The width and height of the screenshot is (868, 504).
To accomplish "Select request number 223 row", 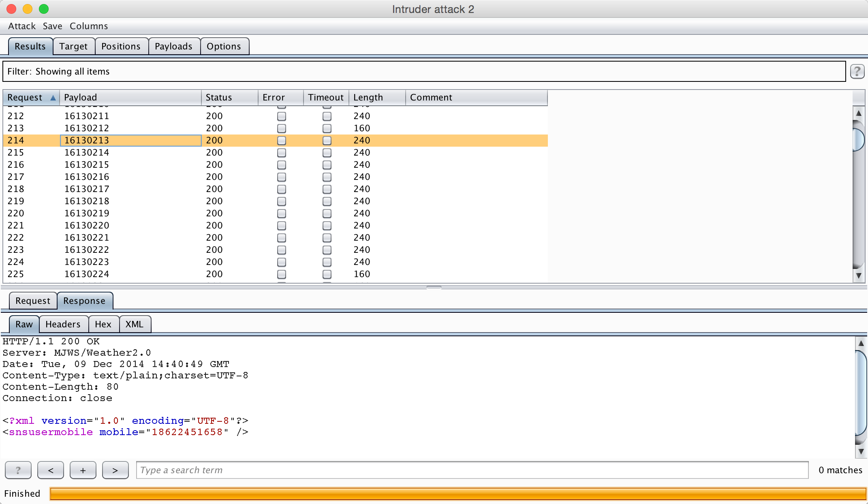I will [x=276, y=250].
